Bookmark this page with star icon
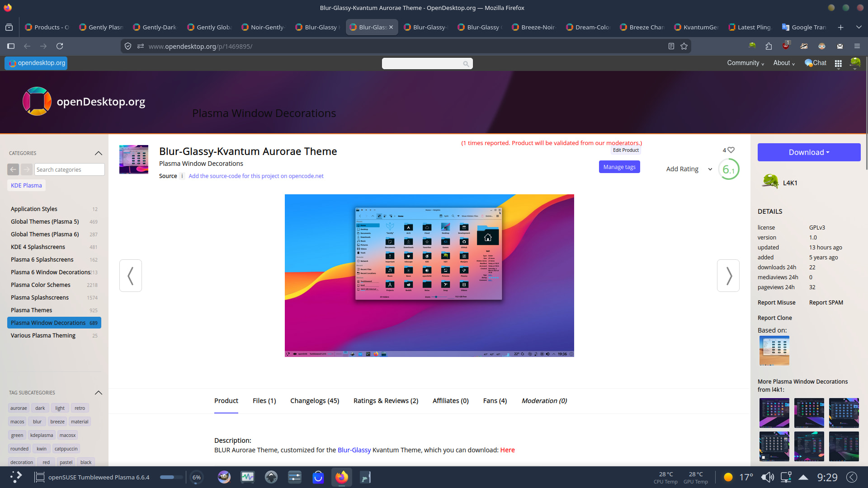The image size is (868, 488). pos(684,46)
